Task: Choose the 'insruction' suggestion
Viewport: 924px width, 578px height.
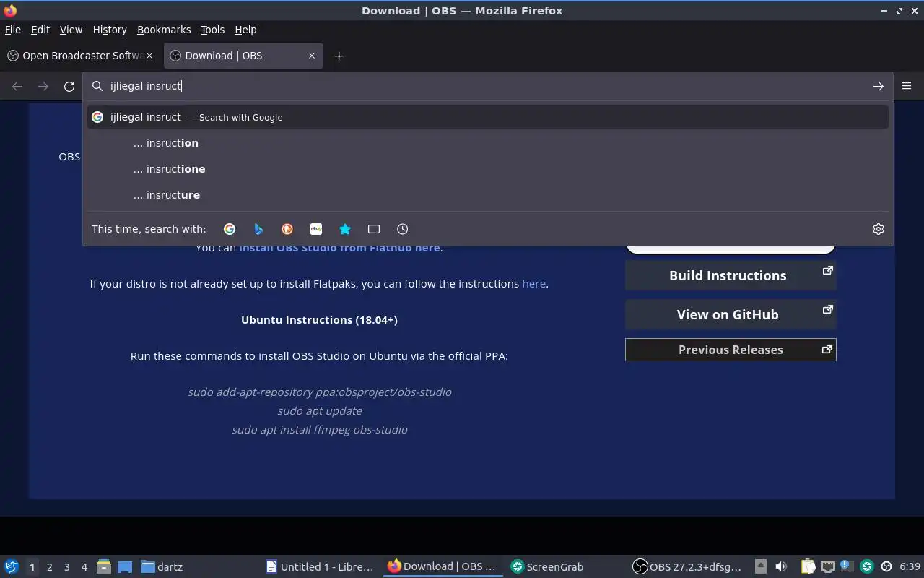Action: (x=487, y=143)
